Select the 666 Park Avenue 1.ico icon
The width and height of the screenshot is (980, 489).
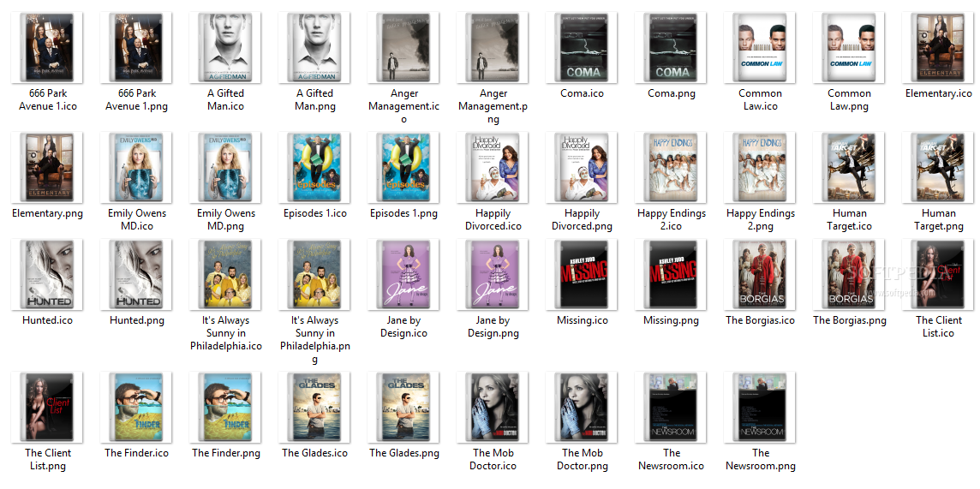(x=47, y=47)
